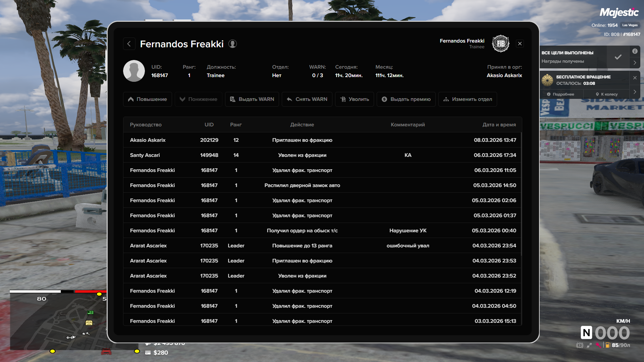This screenshot has width=644, height=362.
Task: Click the free spin wheel icon
Action: pos(547,80)
